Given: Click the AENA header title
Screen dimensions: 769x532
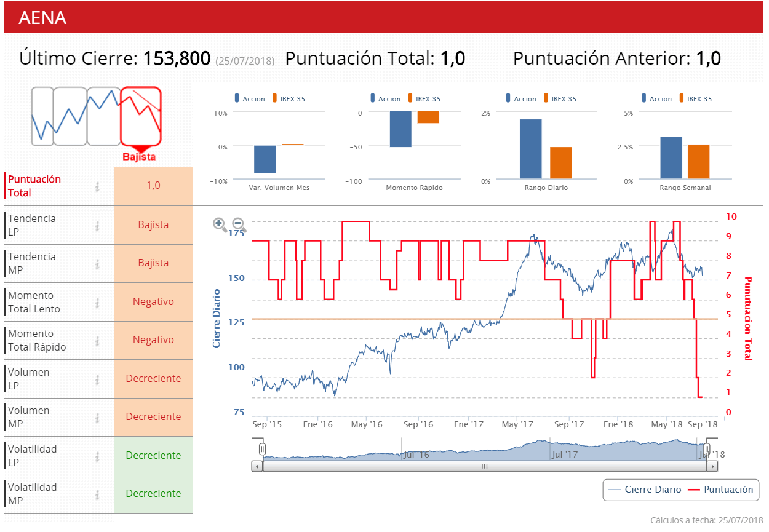Looking at the screenshot, I should coord(42,18).
